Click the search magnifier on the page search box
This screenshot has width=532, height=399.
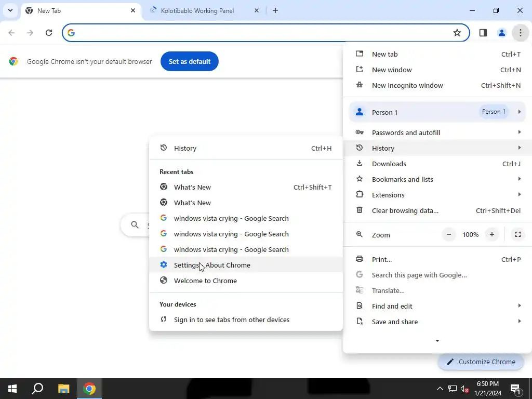(x=135, y=224)
